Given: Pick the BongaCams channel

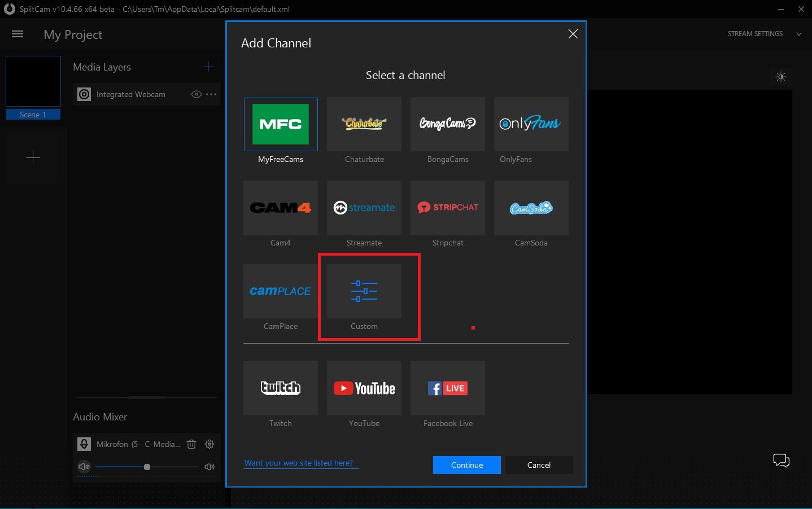Looking at the screenshot, I should click(448, 124).
